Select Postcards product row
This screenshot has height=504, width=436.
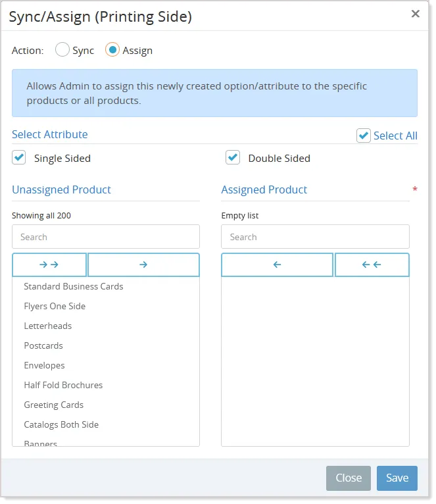tap(106, 345)
